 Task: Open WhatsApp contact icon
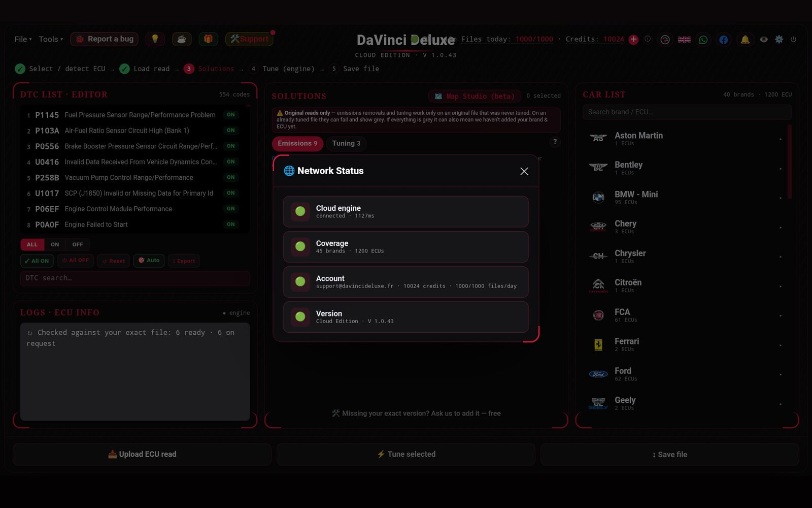703,40
